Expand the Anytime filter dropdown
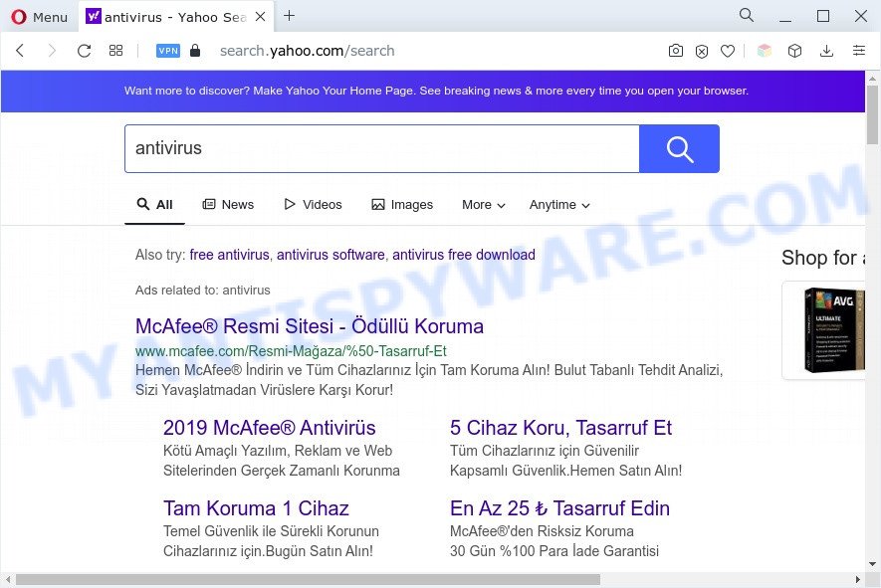 [x=559, y=205]
